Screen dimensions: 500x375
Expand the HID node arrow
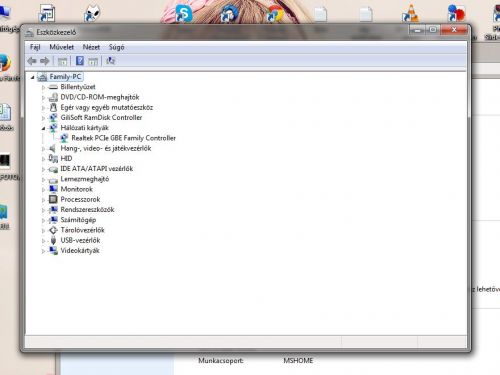(43, 159)
